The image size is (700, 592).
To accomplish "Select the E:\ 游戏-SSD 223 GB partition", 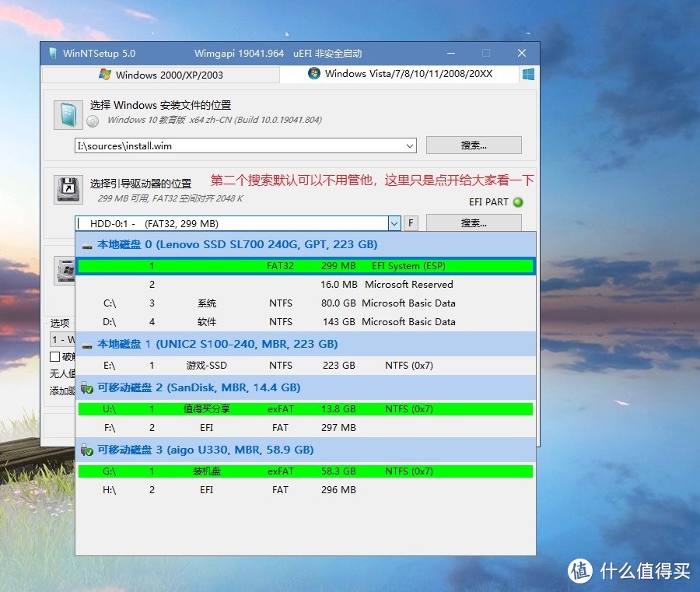I will click(306, 365).
